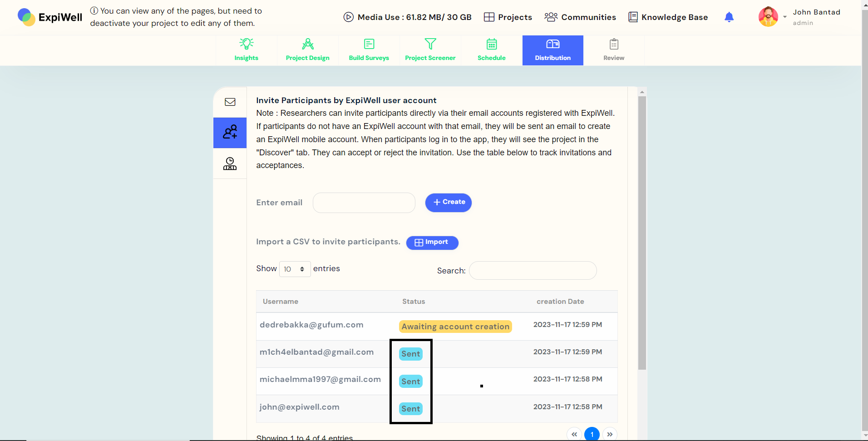Click the Media Use play icon
The width and height of the screenshot is (868, 441).
349,17
